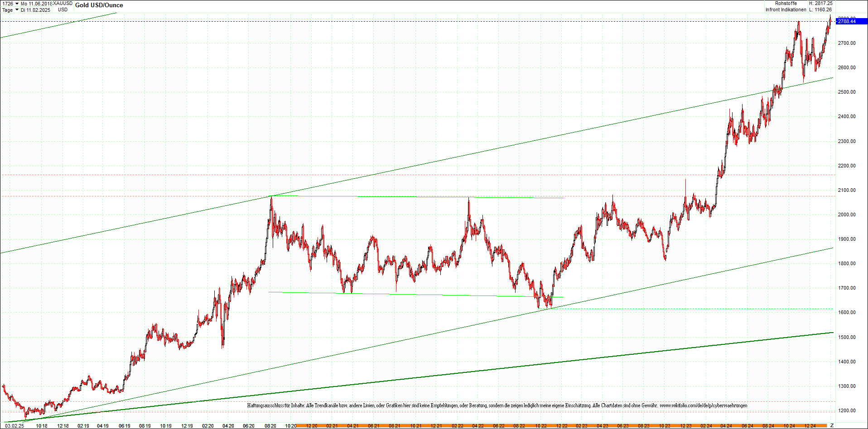The height and width of the screenshot is (429, 868).
Task: Select the "XAUUSD USD" symbol label
Action: coord(62,6)
